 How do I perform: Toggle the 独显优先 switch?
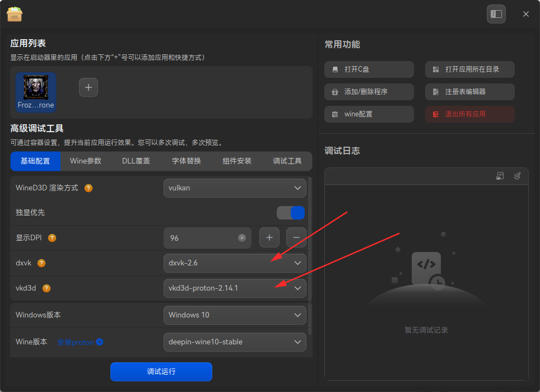(291, 213)
